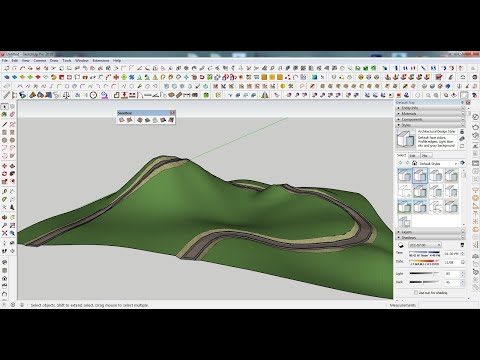
Task: Open the Draw menu
Action: [54, 61]
